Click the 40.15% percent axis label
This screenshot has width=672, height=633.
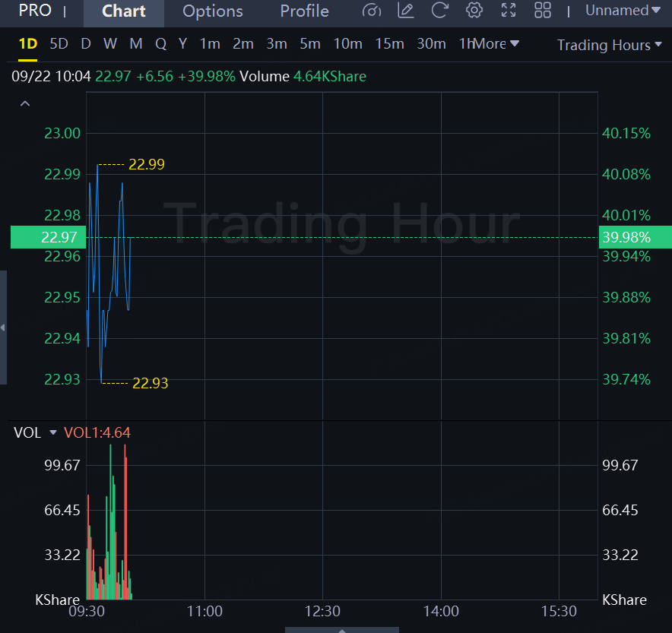point(626,134)
